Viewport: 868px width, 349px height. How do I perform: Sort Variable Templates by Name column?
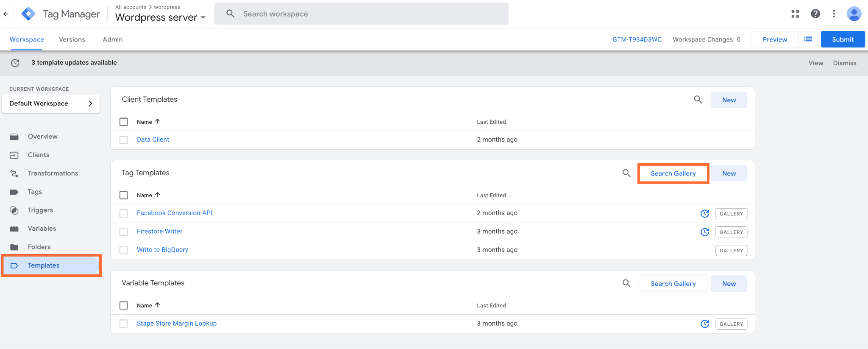148,305
